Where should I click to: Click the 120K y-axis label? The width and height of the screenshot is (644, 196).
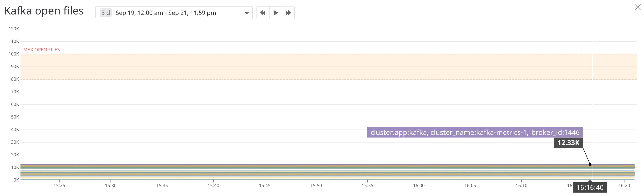pyautogui.click(x=14, y=29)
